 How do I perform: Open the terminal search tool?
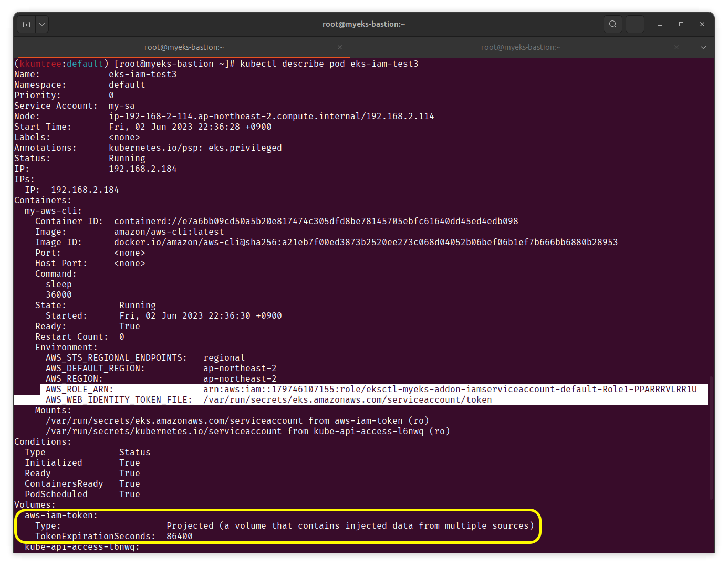coord(613,24)
